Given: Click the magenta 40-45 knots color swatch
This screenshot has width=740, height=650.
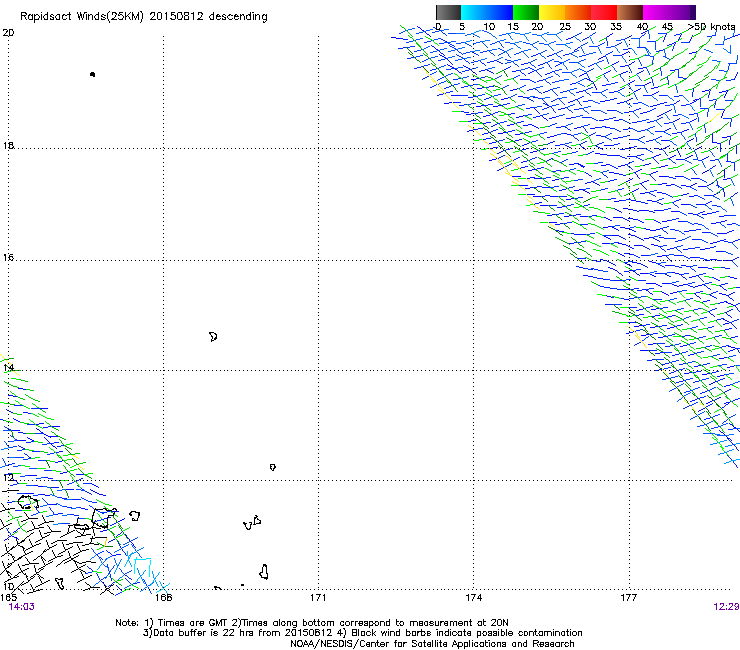Looking at the screenshot, I should 656,12.
